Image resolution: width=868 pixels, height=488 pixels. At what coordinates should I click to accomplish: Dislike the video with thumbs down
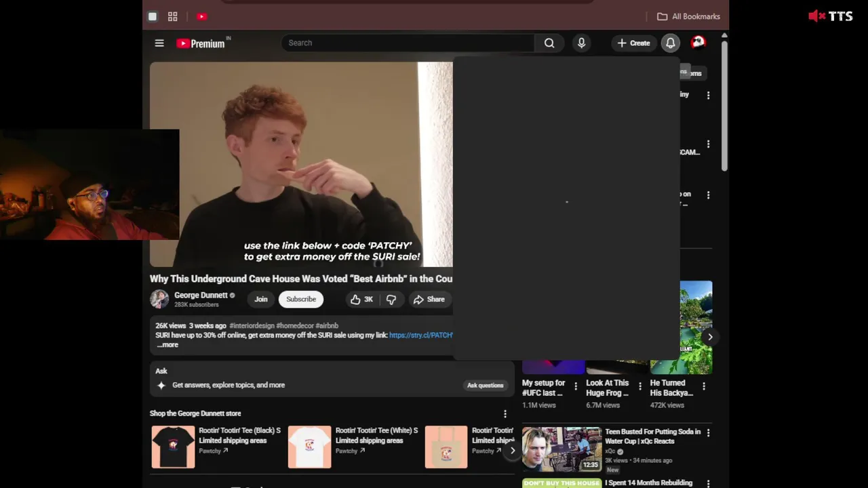[x=391, y=300]
